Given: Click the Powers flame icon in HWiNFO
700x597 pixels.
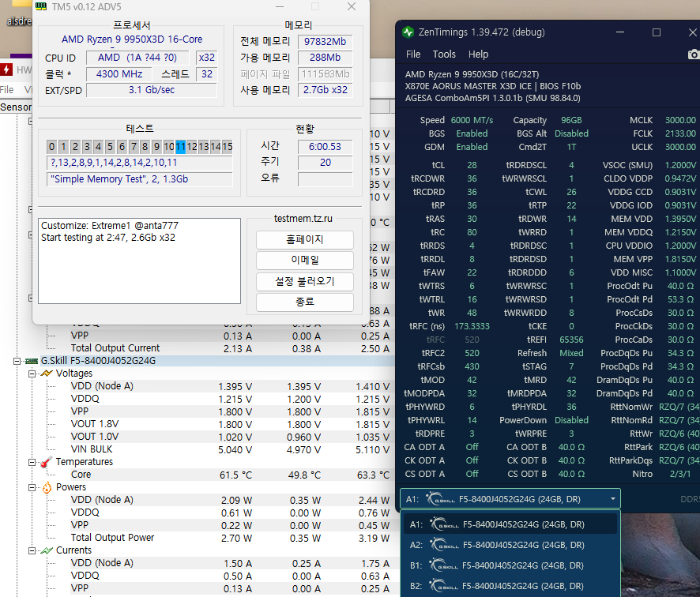Looking at the screenshot, I should click(47, 487).
